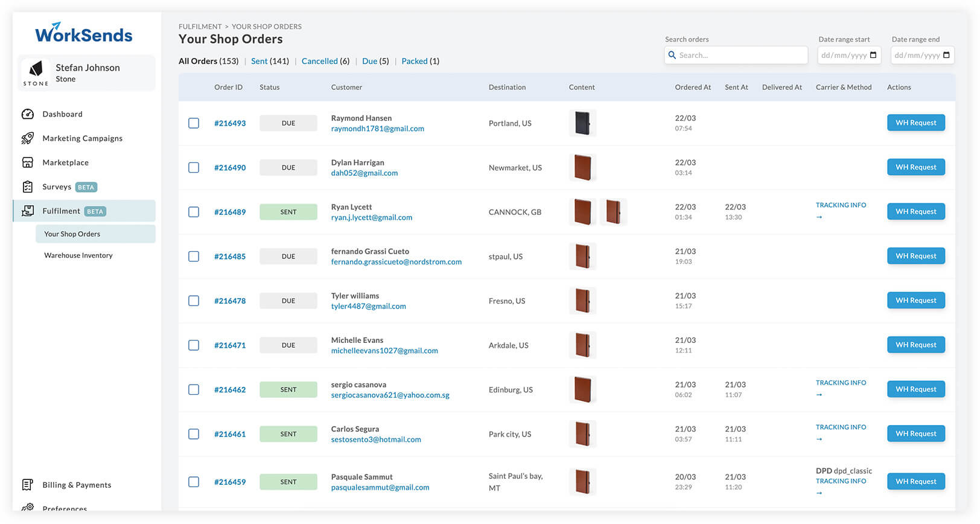Click the Search orders input field
The height and width of the screenshot is (524, 980).
pyautogui.click(x=736, y=55)
